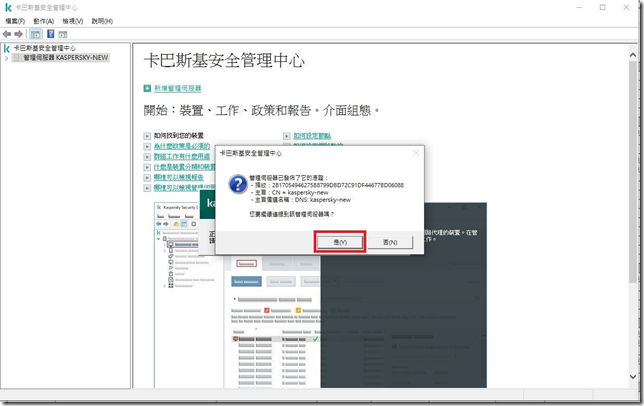Expand the 如何設定變動 topic arrow

click(x=286, y=135)
